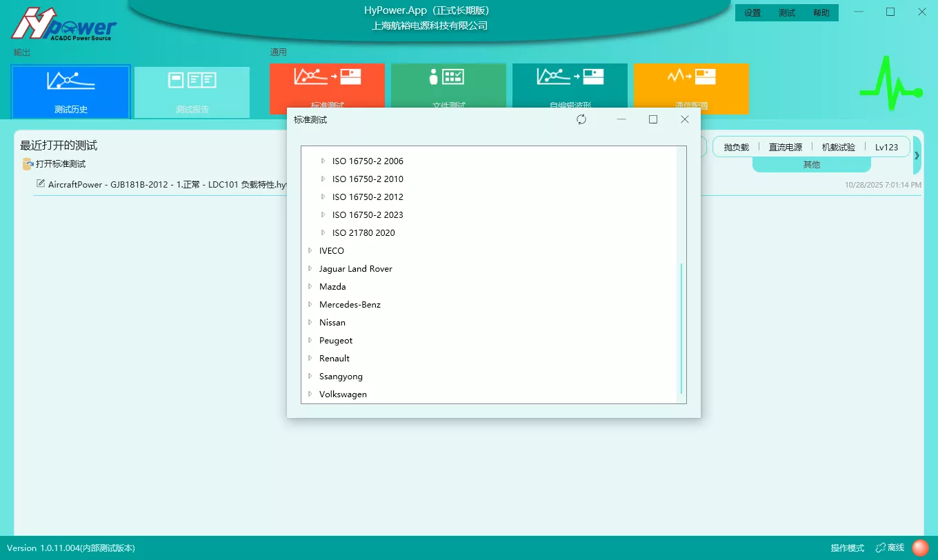Click the orange-red 标准测试 tile icon
This screenshot has width=938, height=560.
(327, 77)
